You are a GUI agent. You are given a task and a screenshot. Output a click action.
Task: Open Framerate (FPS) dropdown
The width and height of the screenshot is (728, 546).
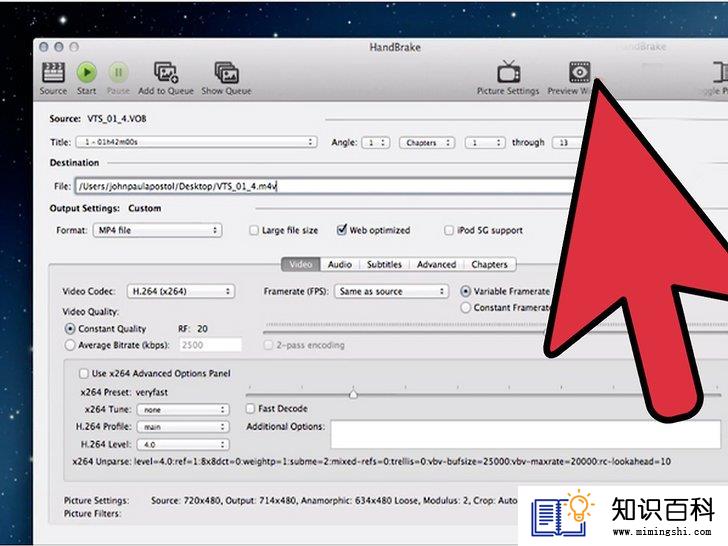[x=391, y=291]
